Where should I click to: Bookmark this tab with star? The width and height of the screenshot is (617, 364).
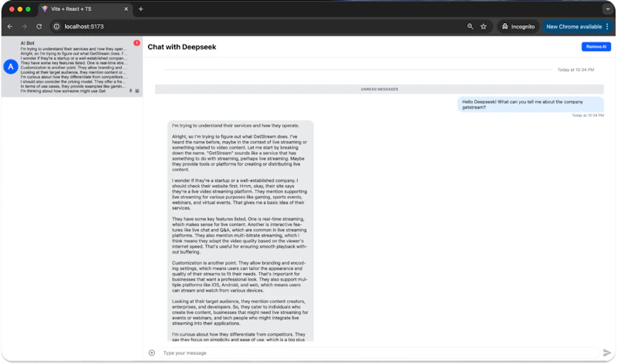[x=484, y=26]
